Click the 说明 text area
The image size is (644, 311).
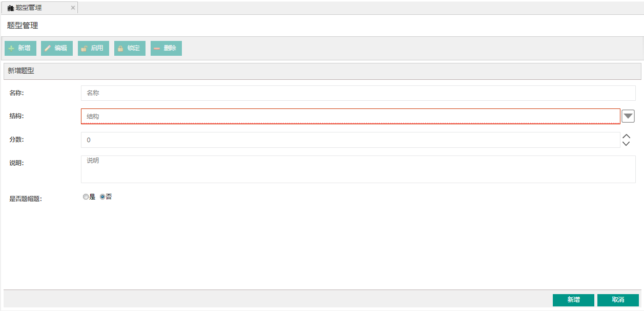pyautogui.click(x=358, y=169)
